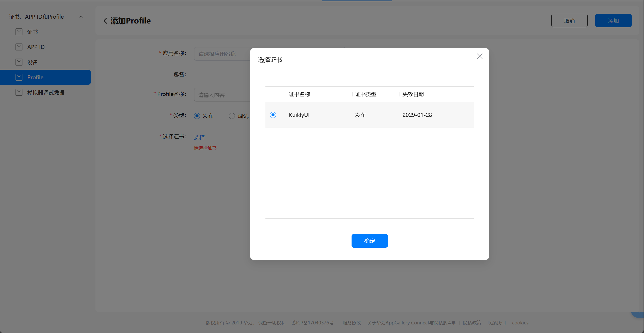Choose the 发布 type radio button
Image resolution: width=644 pixels, height=333 pixels.
(197, 116)
